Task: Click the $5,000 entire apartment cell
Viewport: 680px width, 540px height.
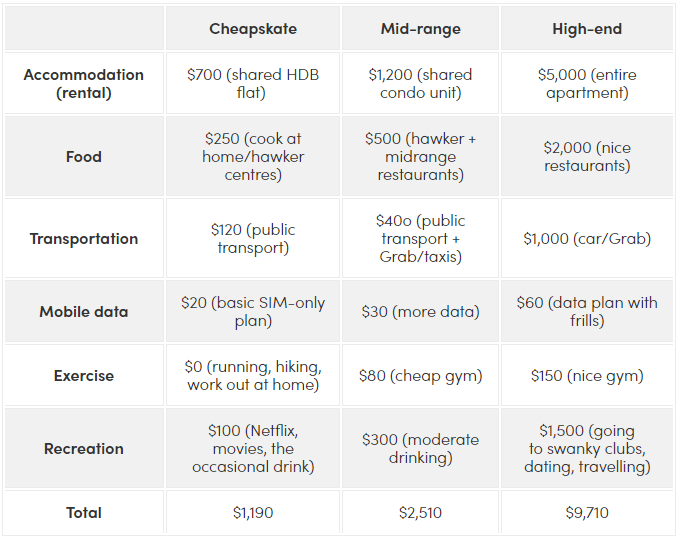Action: coord(587,84)
